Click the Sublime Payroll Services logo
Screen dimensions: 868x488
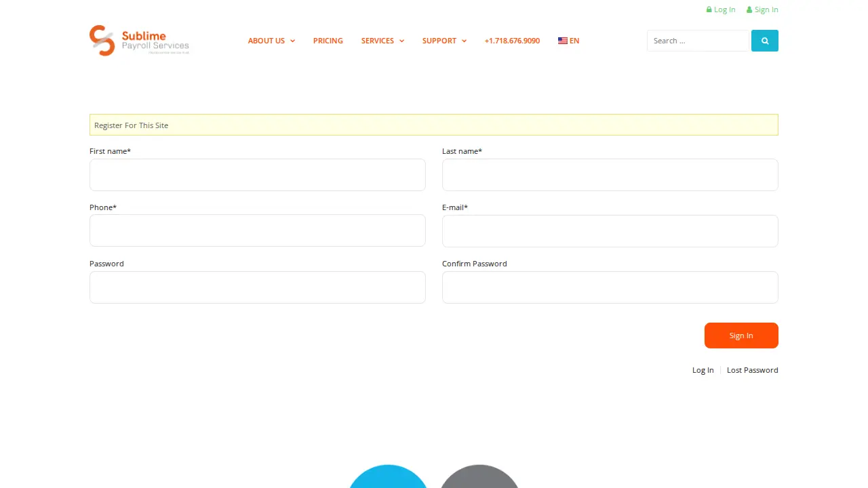[x=139, y=41]
